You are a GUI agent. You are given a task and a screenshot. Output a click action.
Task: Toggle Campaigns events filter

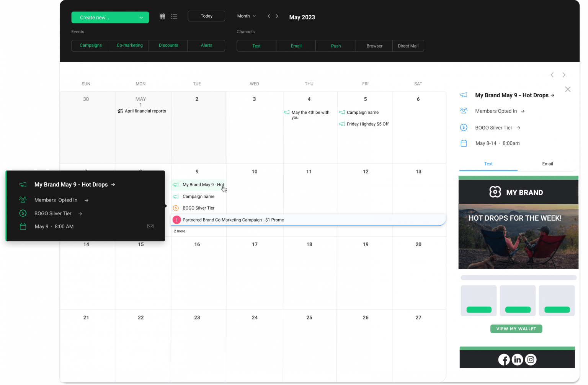[91, 45]
